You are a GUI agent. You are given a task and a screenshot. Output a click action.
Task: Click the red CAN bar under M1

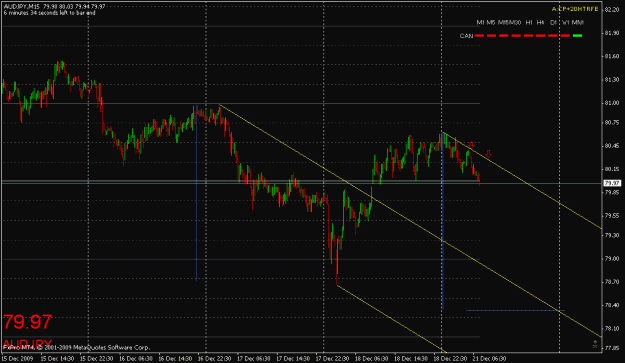pyautogui.click(x=479, y=36)
